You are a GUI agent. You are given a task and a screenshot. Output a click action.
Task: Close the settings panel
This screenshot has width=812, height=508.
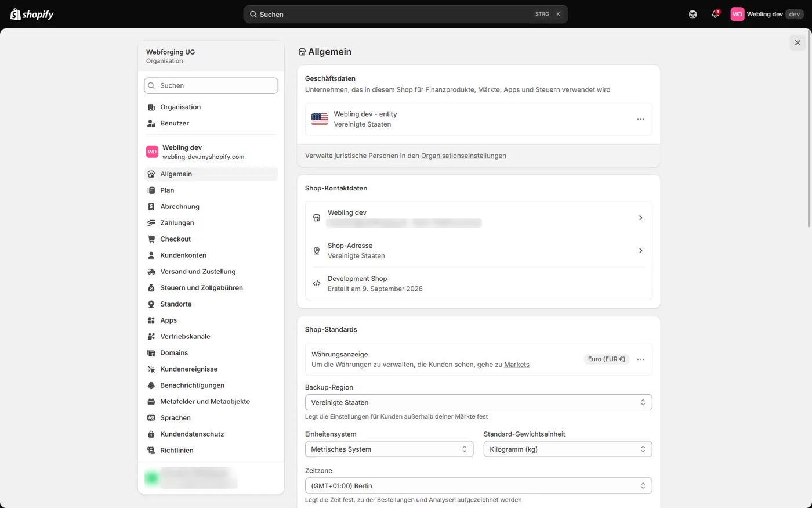(797, 42)
